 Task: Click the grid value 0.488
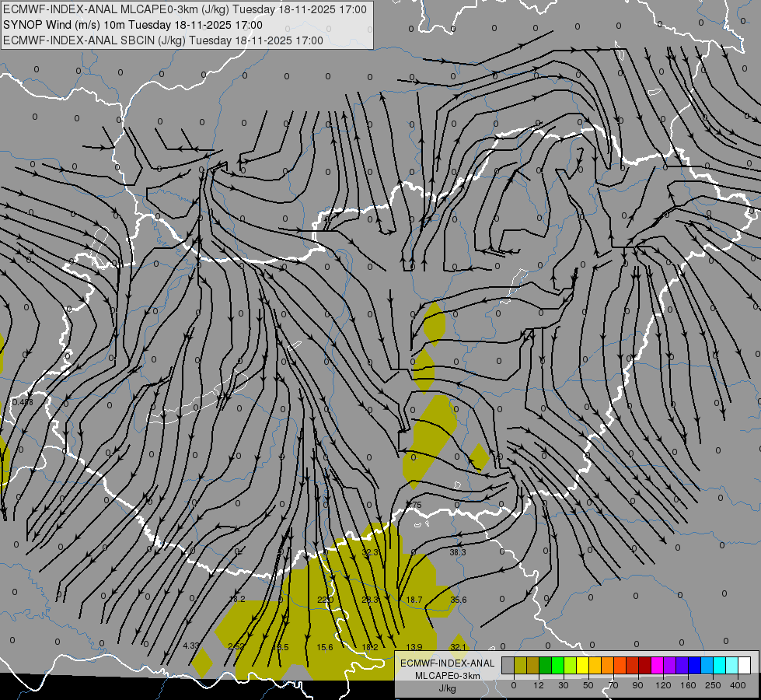click(x=23, y=402)
